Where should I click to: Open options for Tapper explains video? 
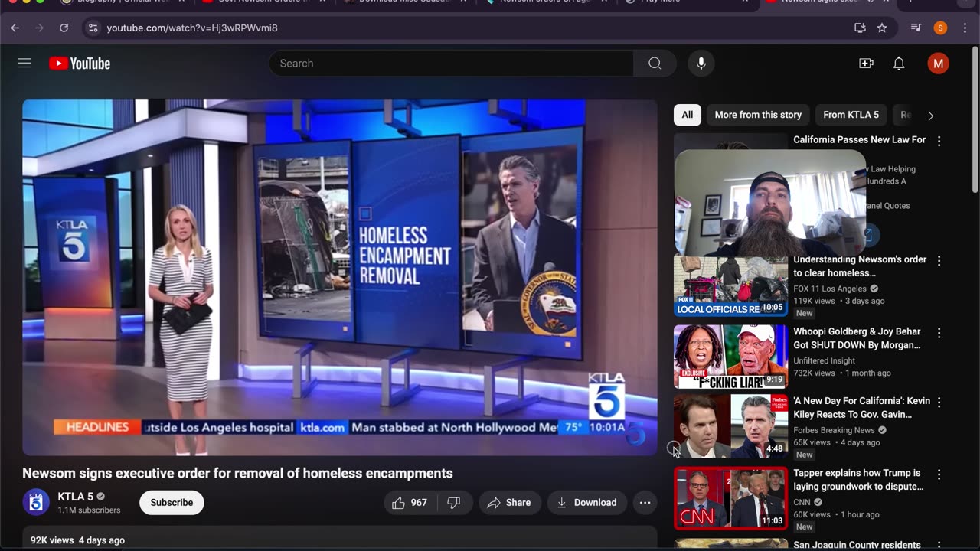pos(939,474)
